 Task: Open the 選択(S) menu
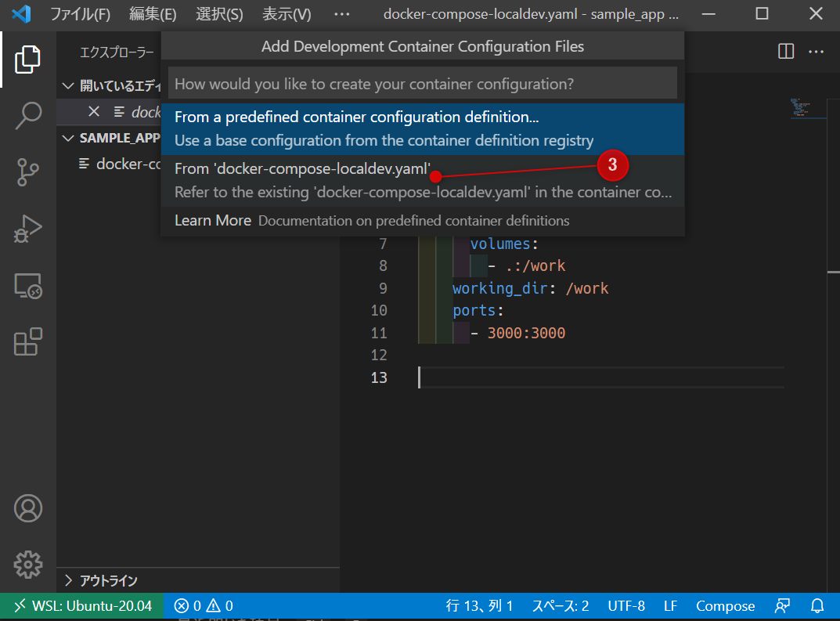pyautogui.click(x=220, y=14)
